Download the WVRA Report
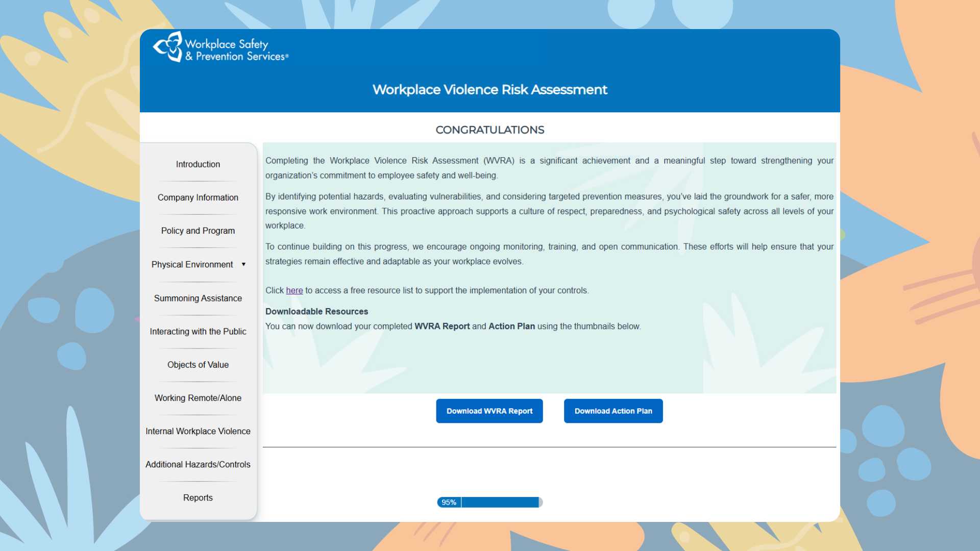980x551 pixels. tap(489, 411)
